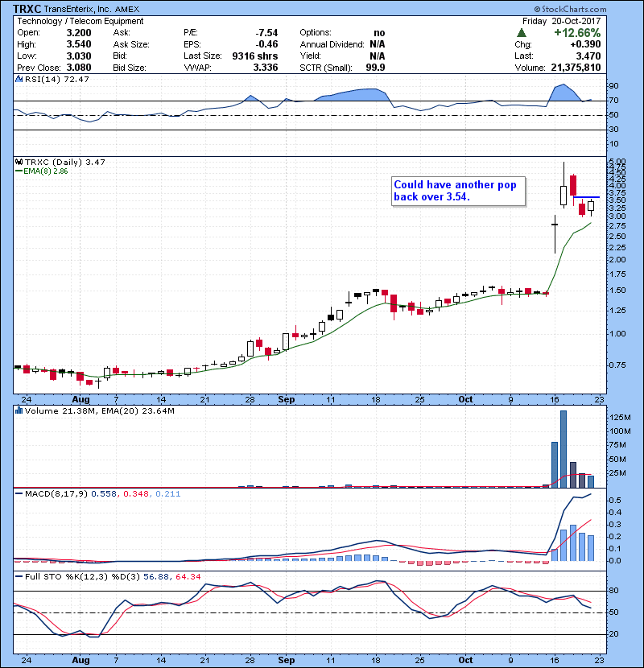This screenshot has height=668, width=644.
Task: Click the SCTR (Small) value 99.9
Action: click(x=375, y=68)
